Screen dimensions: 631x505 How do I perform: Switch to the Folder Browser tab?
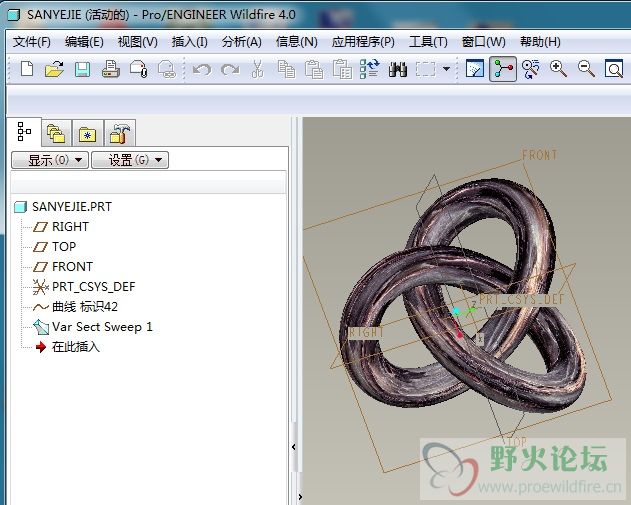tap(56, 133)
